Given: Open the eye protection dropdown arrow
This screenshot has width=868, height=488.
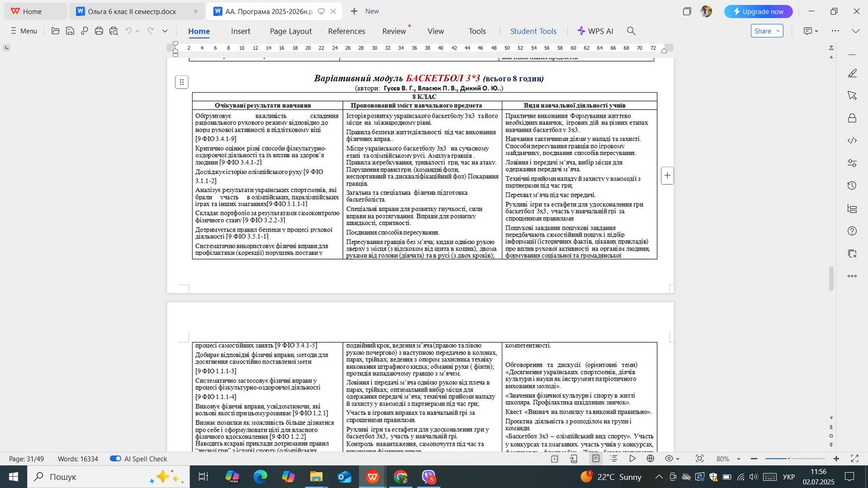Looking at the screenshot, I should click(x=678, y=459).
